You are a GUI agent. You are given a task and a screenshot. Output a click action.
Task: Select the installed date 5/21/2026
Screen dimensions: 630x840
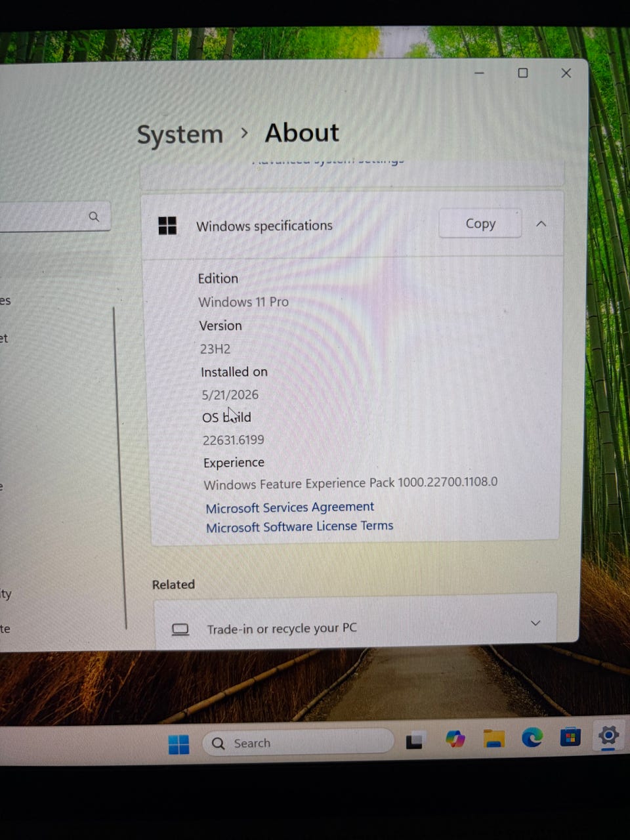coord(230,395)
